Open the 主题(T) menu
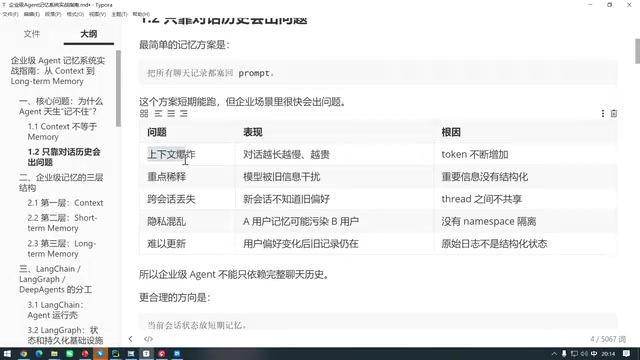This screenshot has height=360, width=640. pos(119,14)
